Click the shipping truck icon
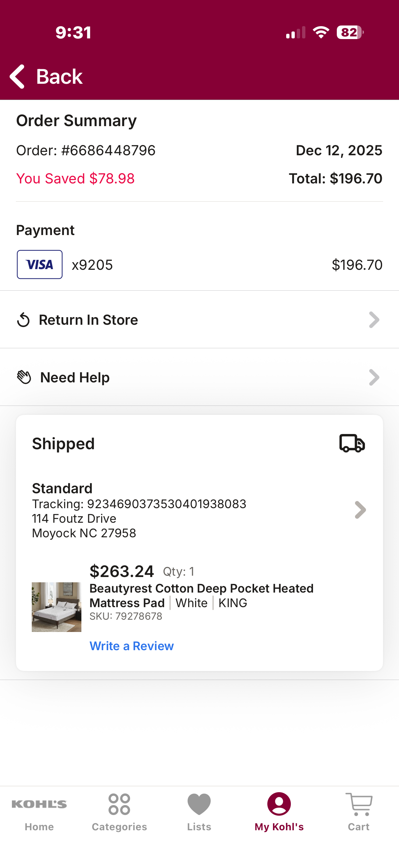399x868 pixels. coord(352,443)
